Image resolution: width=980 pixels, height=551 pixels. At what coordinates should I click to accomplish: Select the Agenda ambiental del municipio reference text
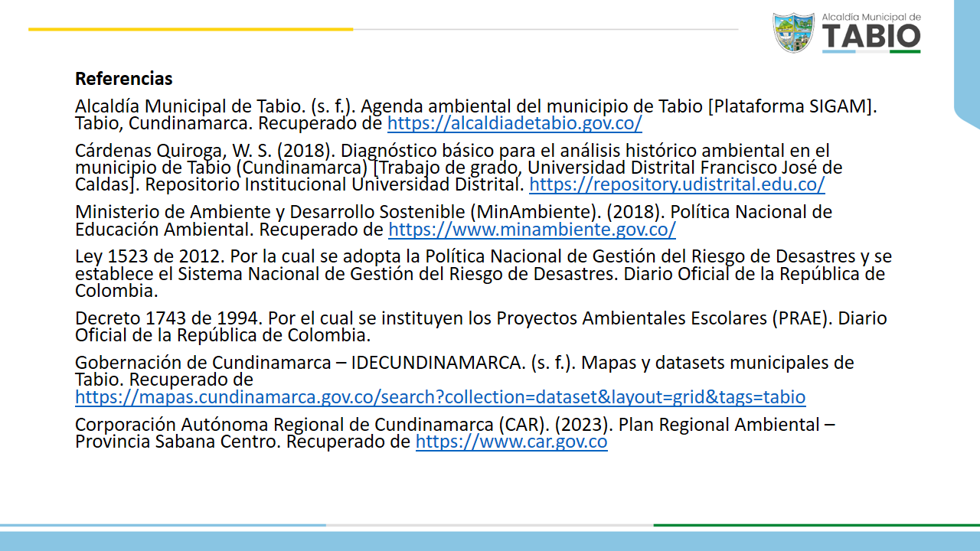tap(475, 106)
